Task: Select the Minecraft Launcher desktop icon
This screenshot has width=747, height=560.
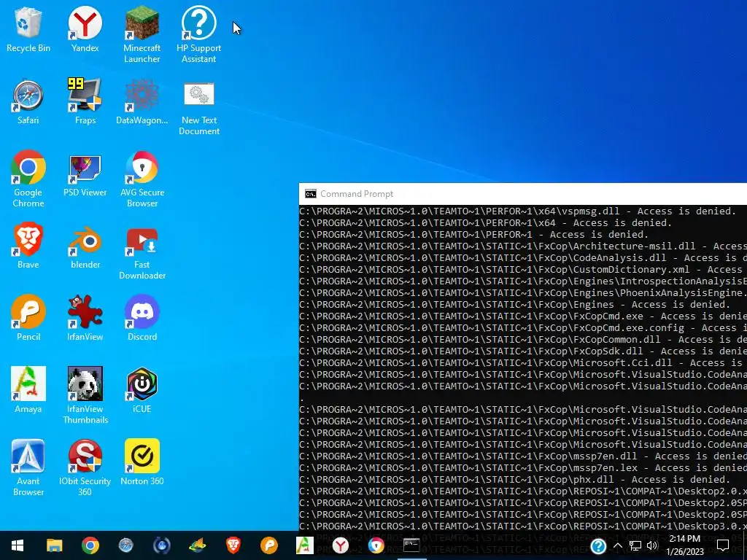Action: [142, 35]
